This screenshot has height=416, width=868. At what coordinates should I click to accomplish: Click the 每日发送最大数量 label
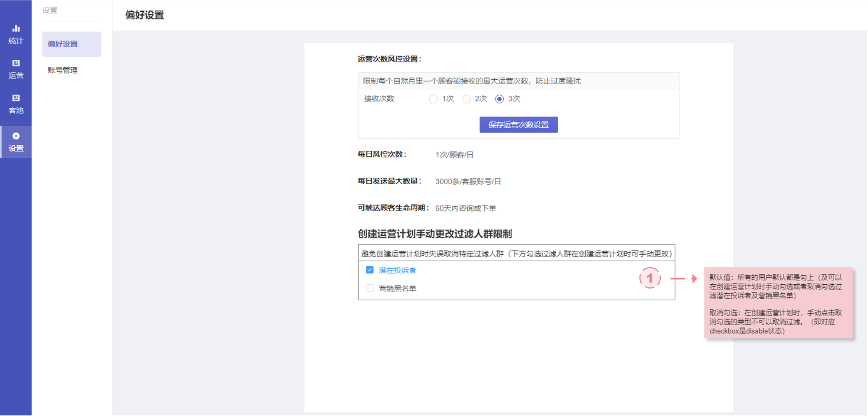point(389,181)
